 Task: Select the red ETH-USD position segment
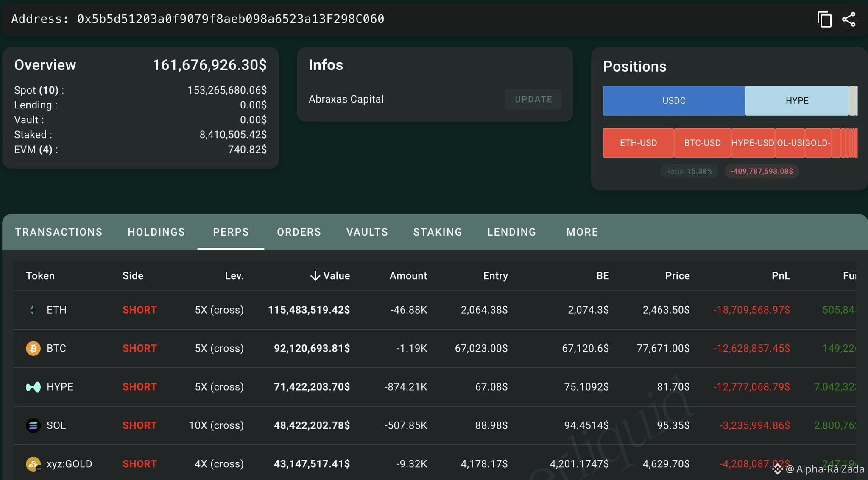click(638, 143)
